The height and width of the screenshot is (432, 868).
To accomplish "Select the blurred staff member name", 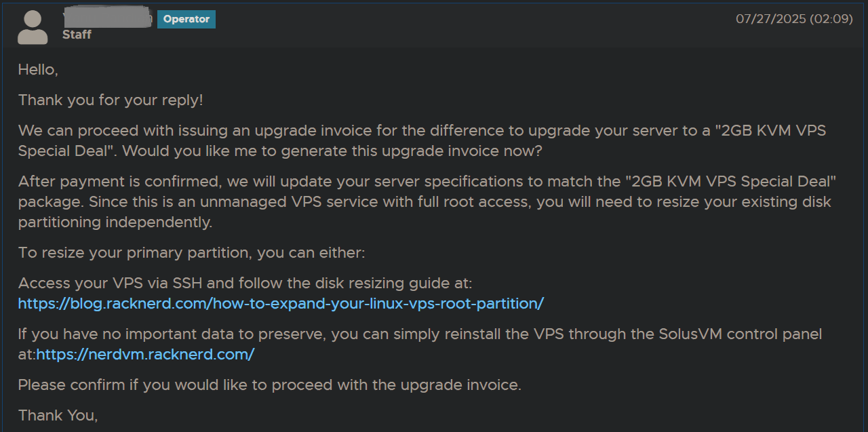I will point(107,19).
